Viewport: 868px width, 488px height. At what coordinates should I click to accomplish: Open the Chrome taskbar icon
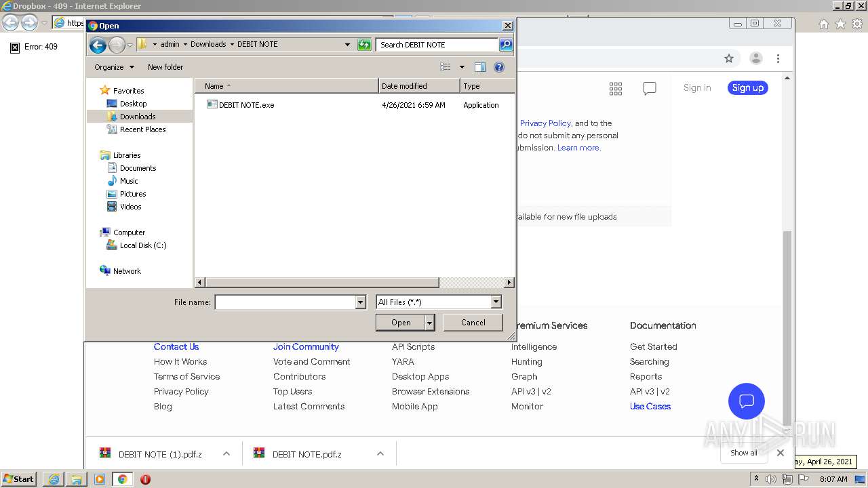123,479
